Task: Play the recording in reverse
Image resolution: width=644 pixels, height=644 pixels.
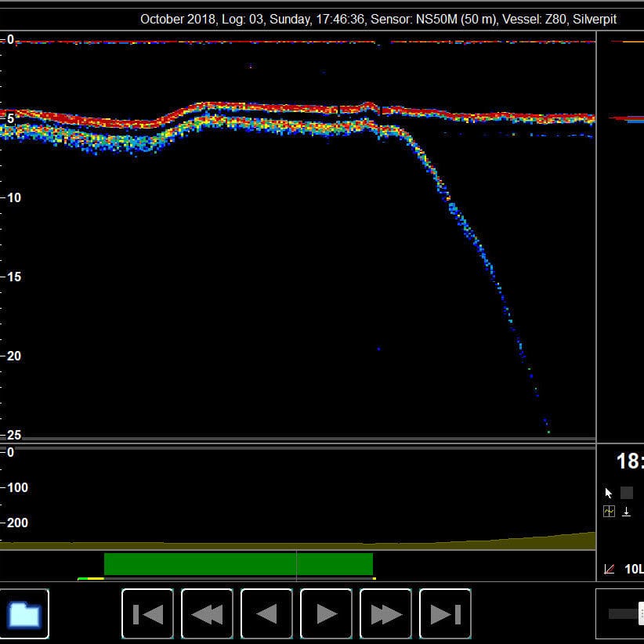Action: [266, 615]
